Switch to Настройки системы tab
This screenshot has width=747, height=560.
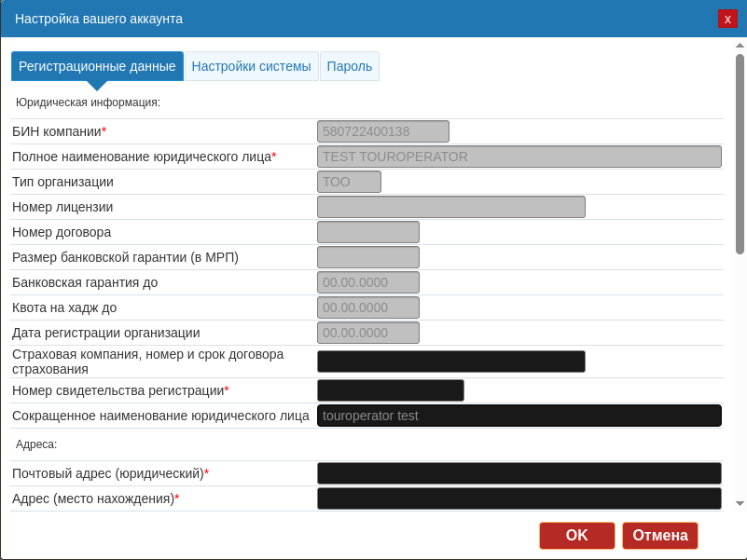point(251,66)
